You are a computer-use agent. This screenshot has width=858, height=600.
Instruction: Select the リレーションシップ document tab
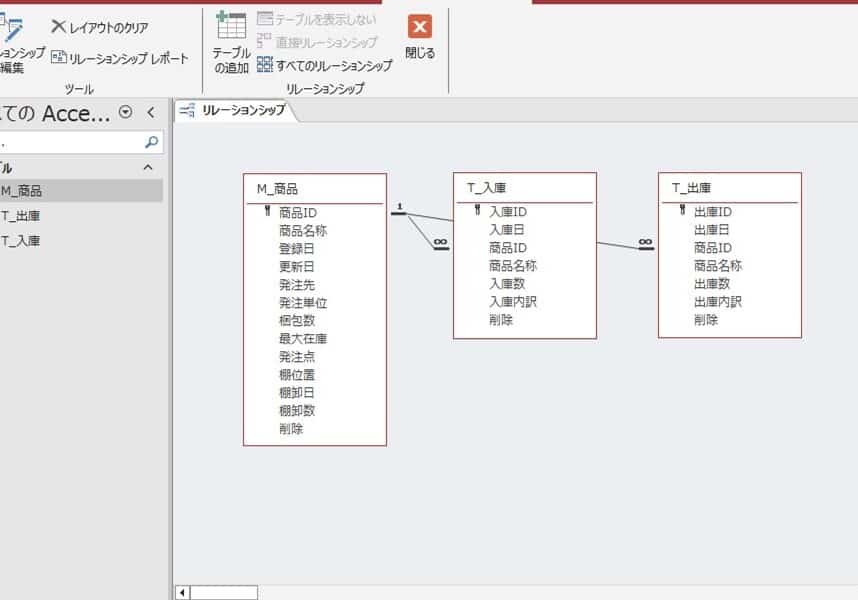[x=235, y=111]
